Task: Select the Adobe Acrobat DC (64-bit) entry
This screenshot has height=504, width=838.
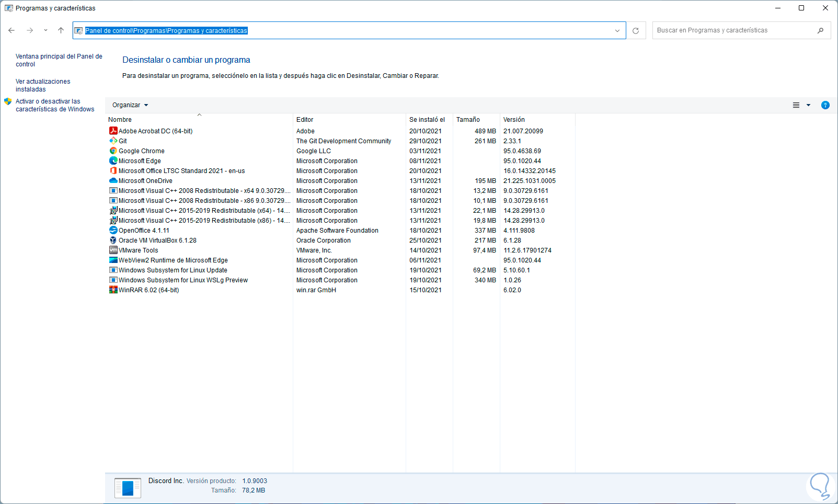Action: click(155, 131)
